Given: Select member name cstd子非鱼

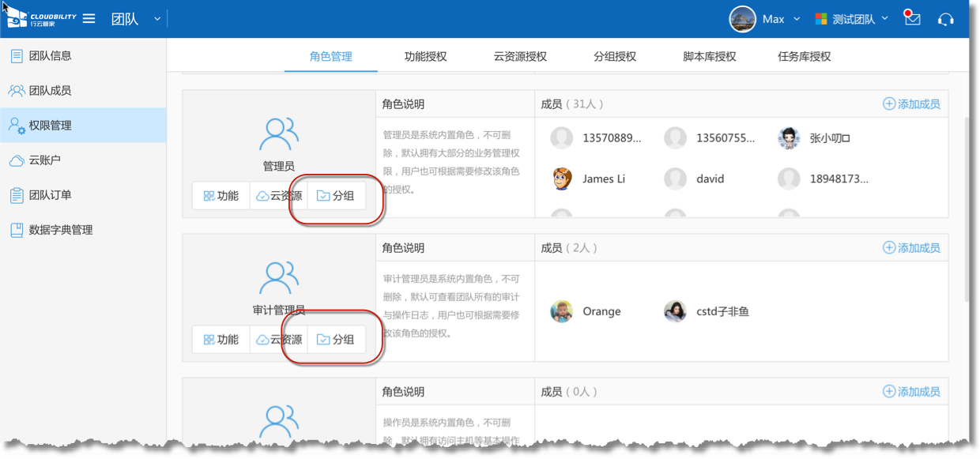Looking at the screenshot, I should tap(722, 311).
